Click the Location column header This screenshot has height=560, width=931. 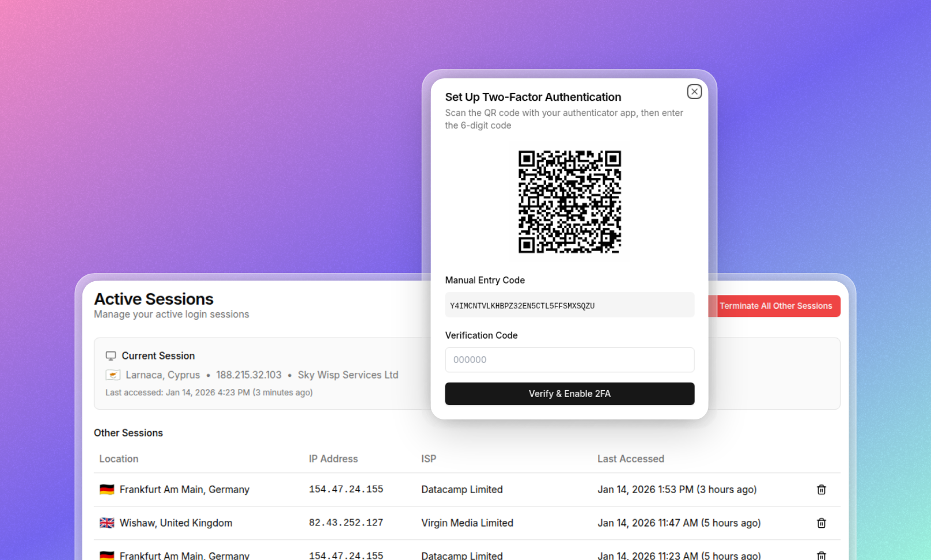pos(119,459)
